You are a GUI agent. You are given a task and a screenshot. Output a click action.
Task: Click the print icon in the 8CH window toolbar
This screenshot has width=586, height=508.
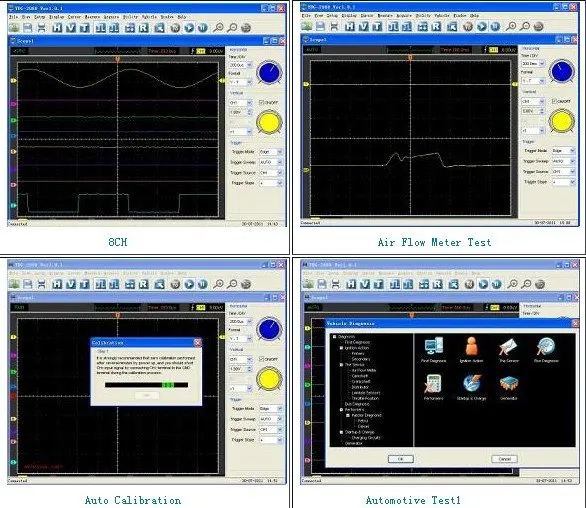tap(41, 28)
